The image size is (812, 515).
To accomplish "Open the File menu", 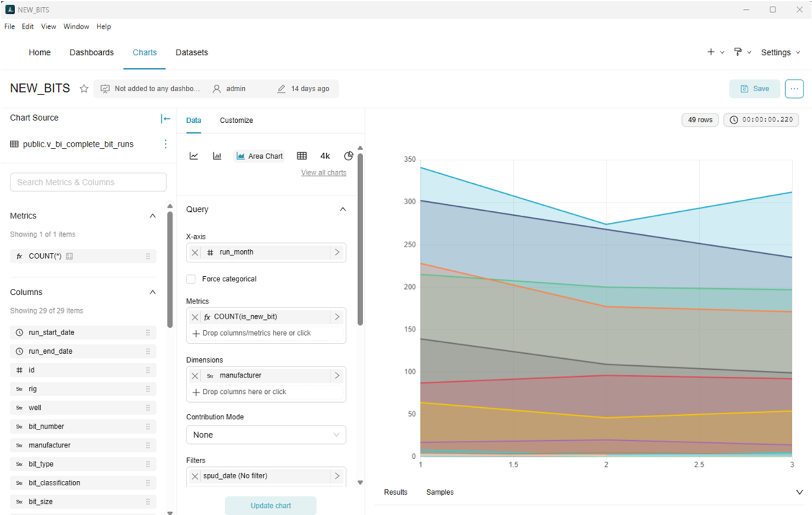I will click(x=9, y=26).
